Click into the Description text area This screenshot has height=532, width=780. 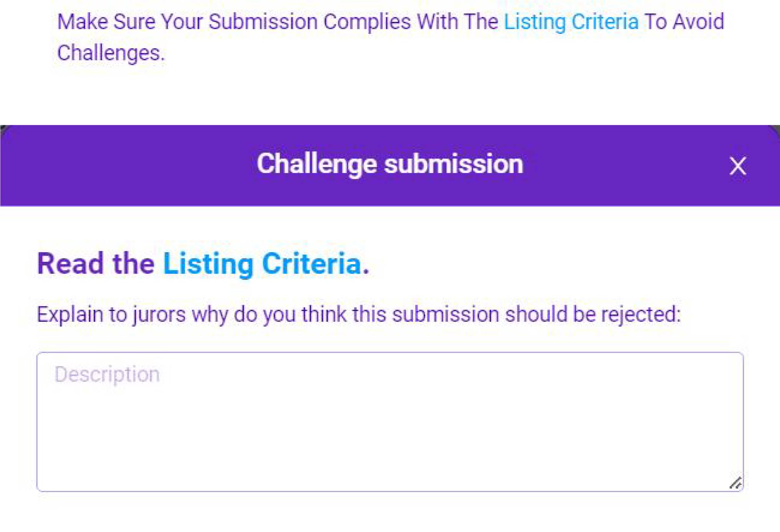click(390, 421)
